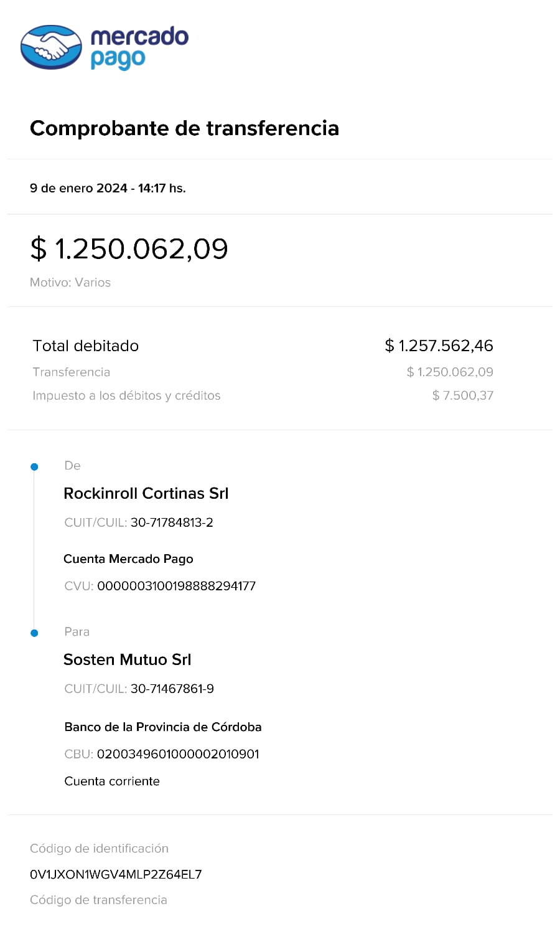560x934 pixels.
Task: Click the Comprobante de transferencia heading
Action: click(x=184, y=128)
